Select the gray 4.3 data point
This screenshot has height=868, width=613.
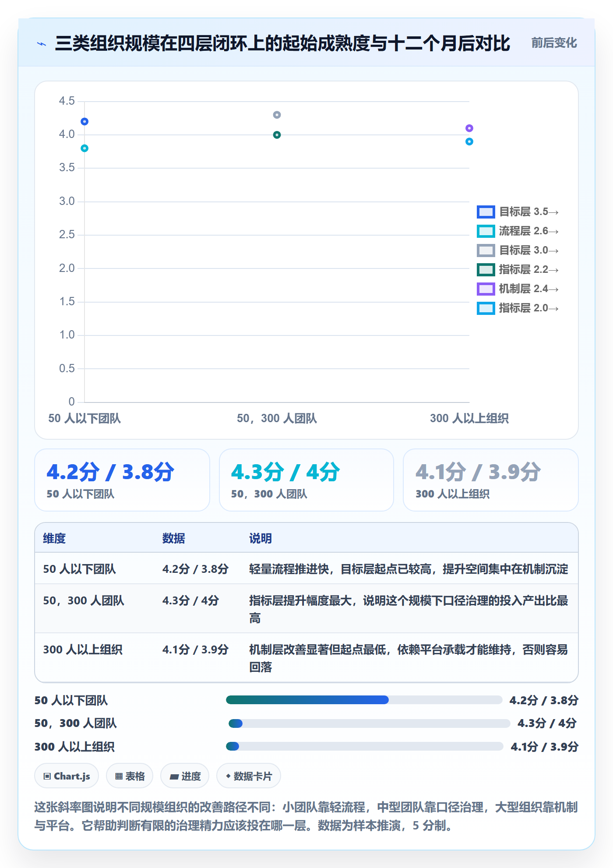(277, 115)
